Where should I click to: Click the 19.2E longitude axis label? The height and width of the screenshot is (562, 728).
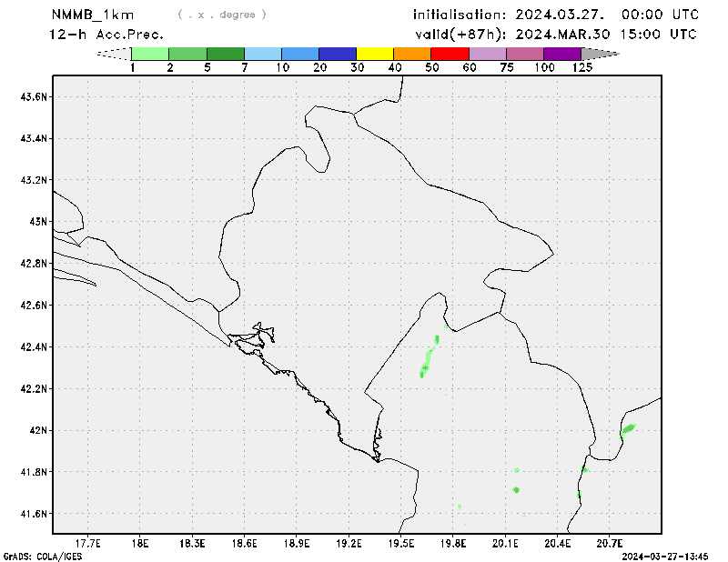[x=349, y=543]
